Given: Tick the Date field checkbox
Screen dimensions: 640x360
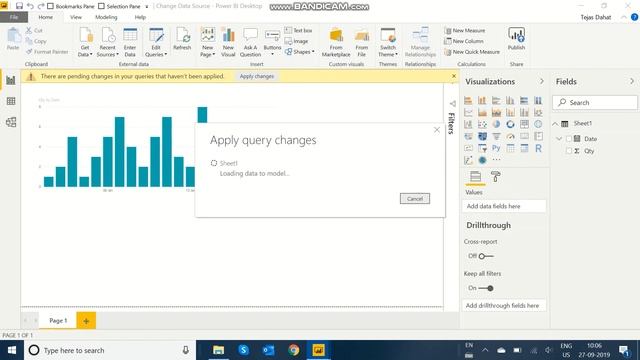Looking at the screenshot, I should pos(569,139).
